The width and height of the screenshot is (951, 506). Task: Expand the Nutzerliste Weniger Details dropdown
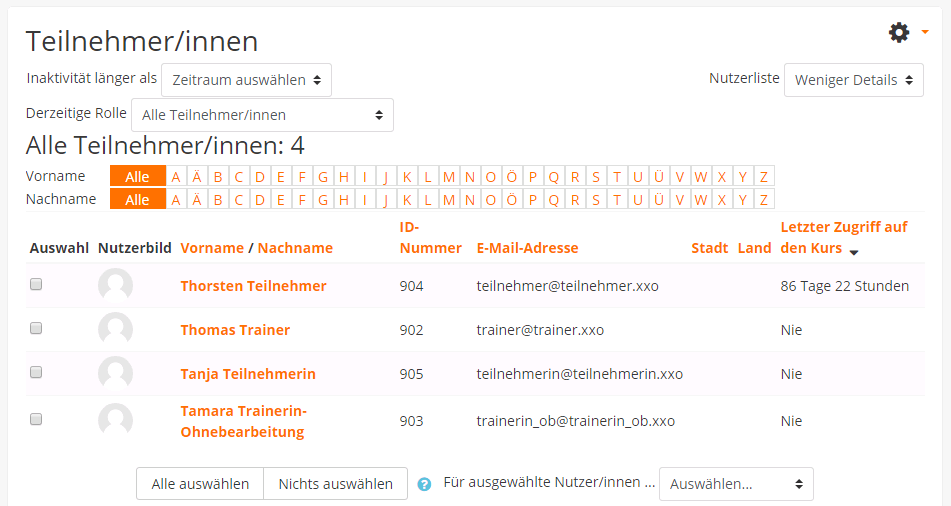click(853, 80)
